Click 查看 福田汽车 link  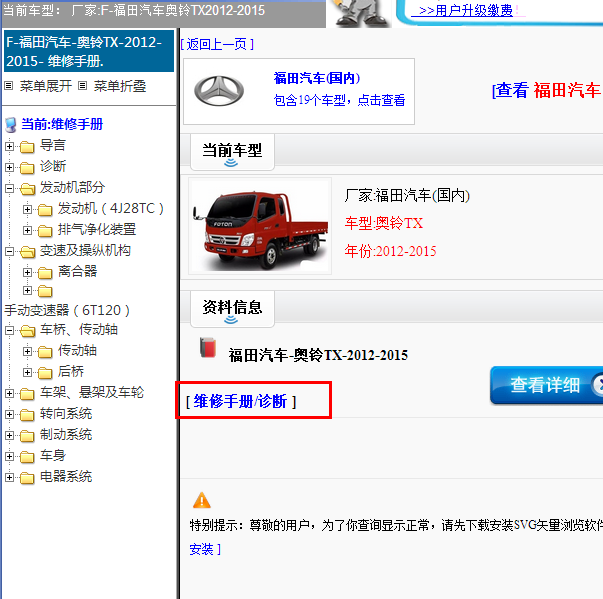point(547,90)
